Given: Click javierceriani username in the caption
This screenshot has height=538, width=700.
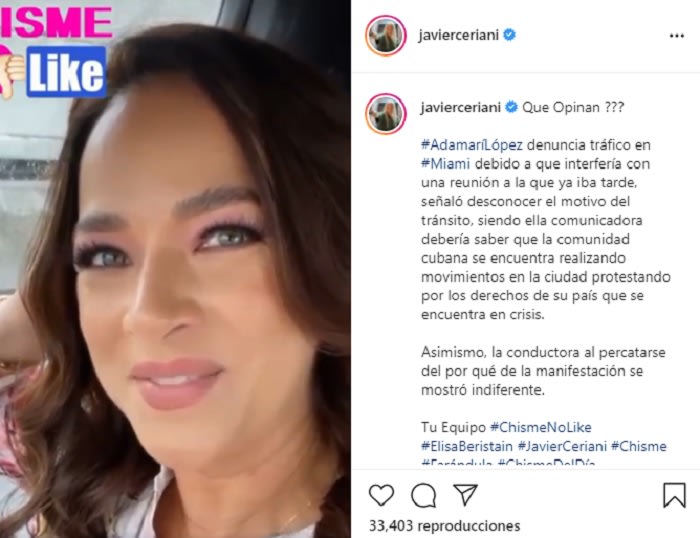Looking at the screenshot, I should [x=460, y=108].
